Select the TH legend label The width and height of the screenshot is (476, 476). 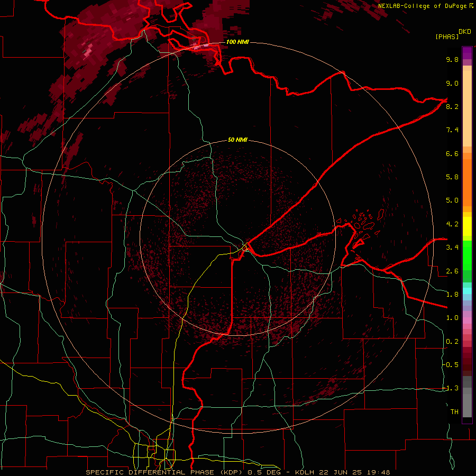(454, 412)
